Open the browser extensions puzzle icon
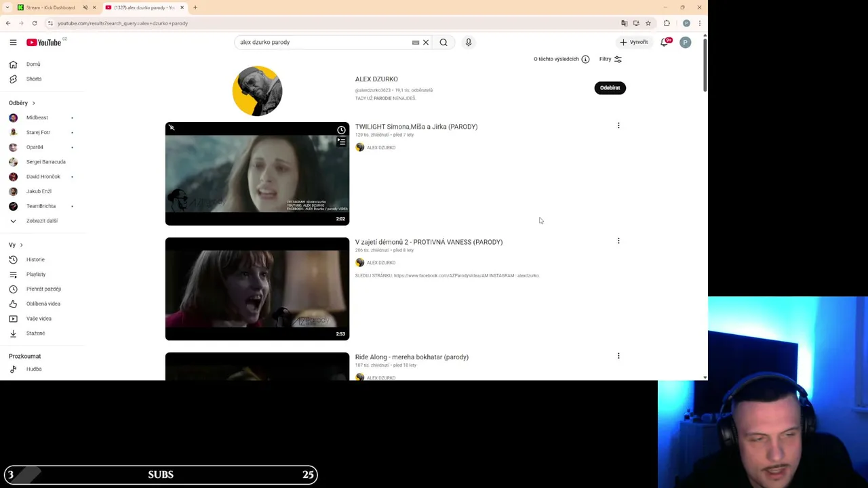This screenshot has width=868, height=488. 667,23
